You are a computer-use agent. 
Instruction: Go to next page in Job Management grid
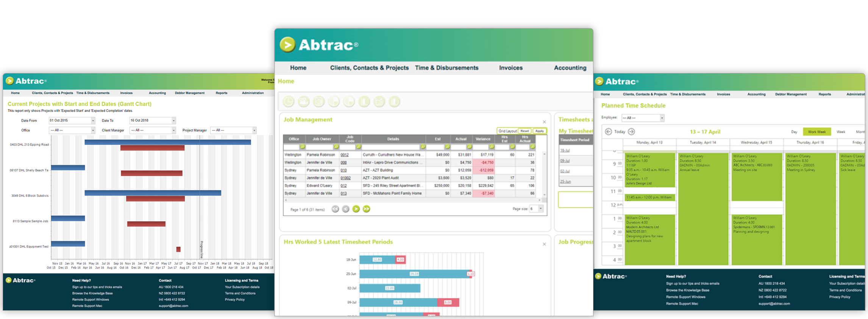(x=356, y=209)
